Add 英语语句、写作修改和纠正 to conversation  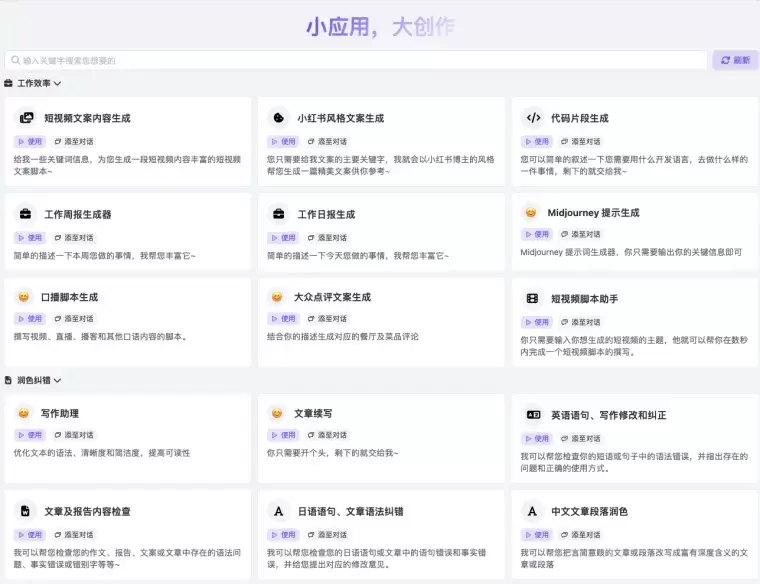click(581, 438)
